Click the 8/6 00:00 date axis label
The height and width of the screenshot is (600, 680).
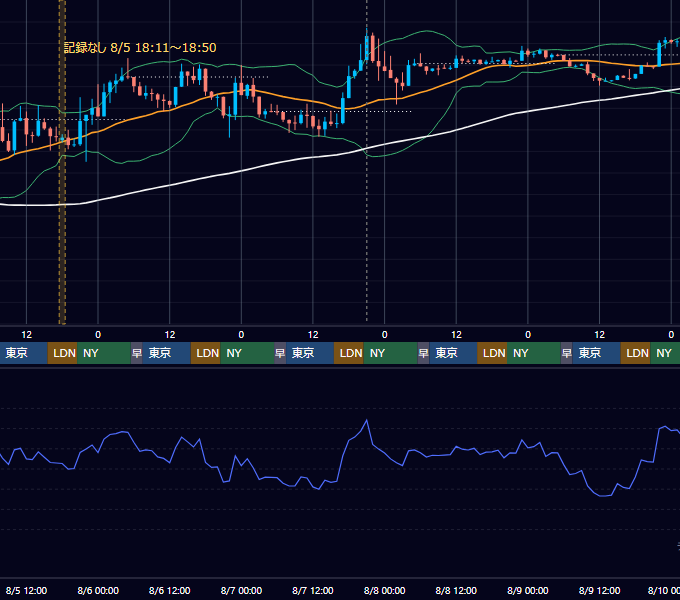(98, 590)
